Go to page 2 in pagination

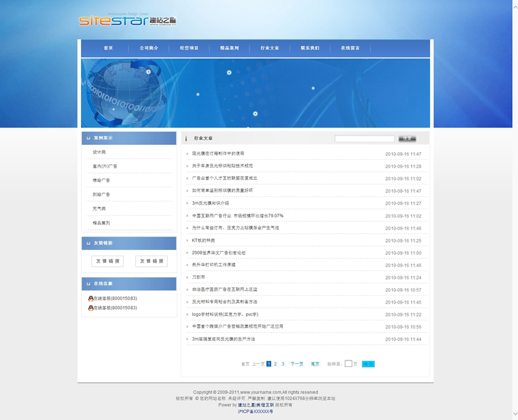click(275, 364)
